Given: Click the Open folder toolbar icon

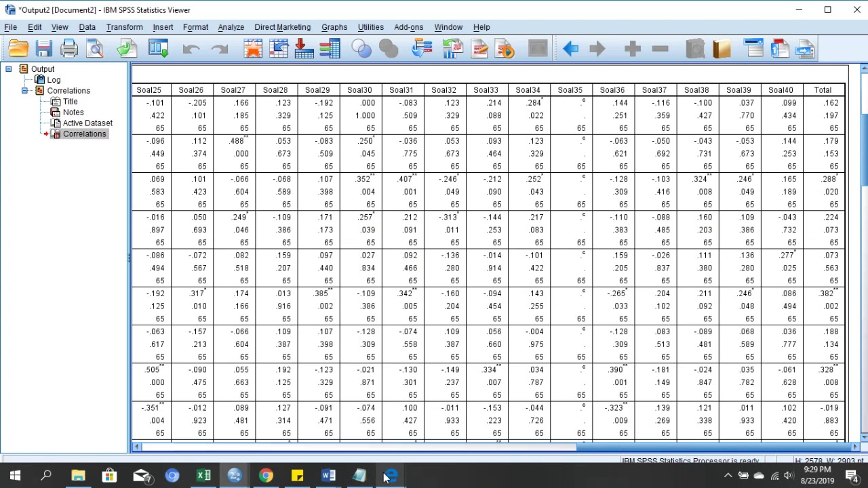Looking at the screenshot, I should click(18, 48).
